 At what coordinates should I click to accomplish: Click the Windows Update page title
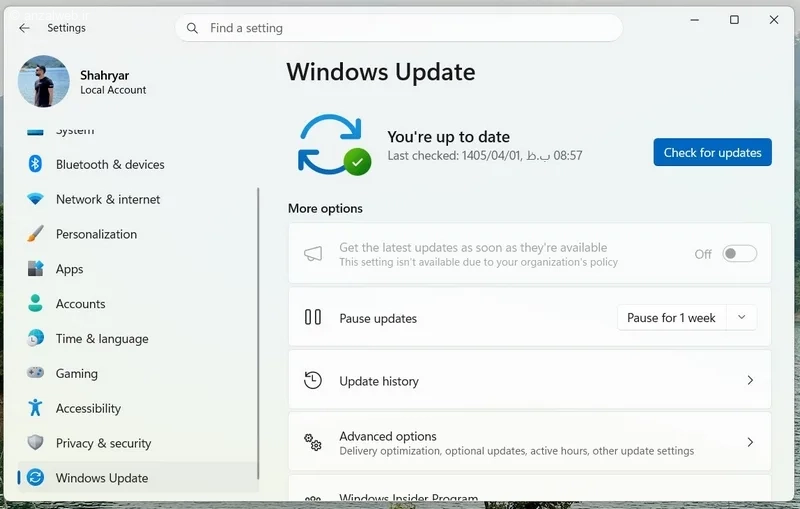tap(381, 72)
